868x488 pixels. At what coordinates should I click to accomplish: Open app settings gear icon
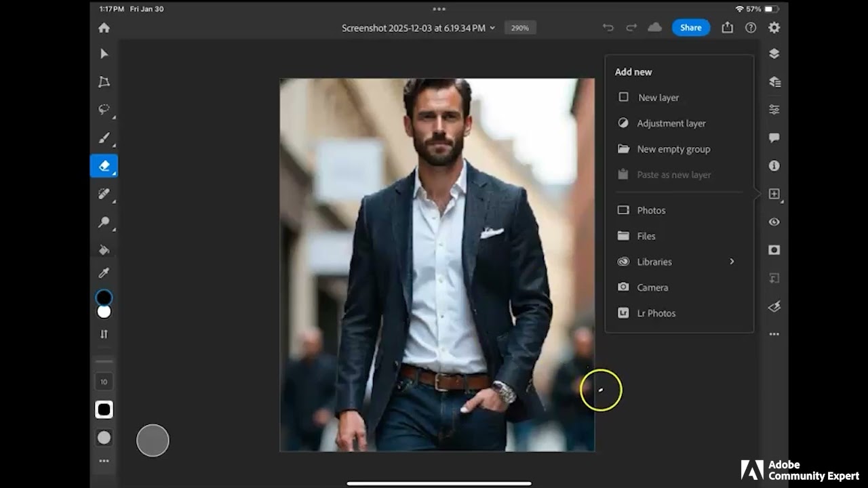(x=774, y=28)
